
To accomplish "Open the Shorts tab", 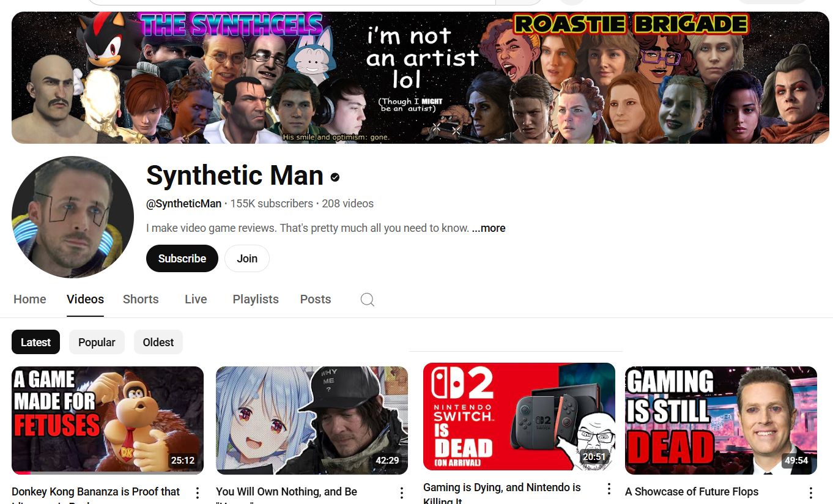I will (x=141, y=299).
